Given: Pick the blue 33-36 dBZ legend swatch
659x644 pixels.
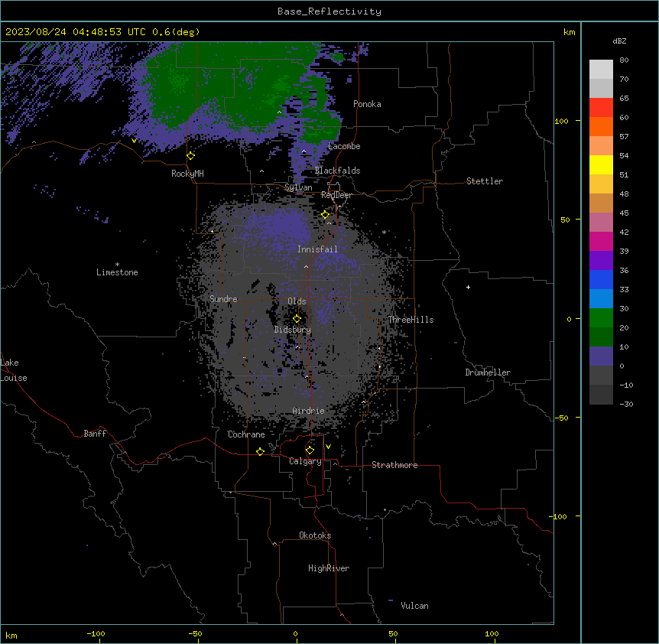Looking at the screenshot, I should tap(601, 279).
